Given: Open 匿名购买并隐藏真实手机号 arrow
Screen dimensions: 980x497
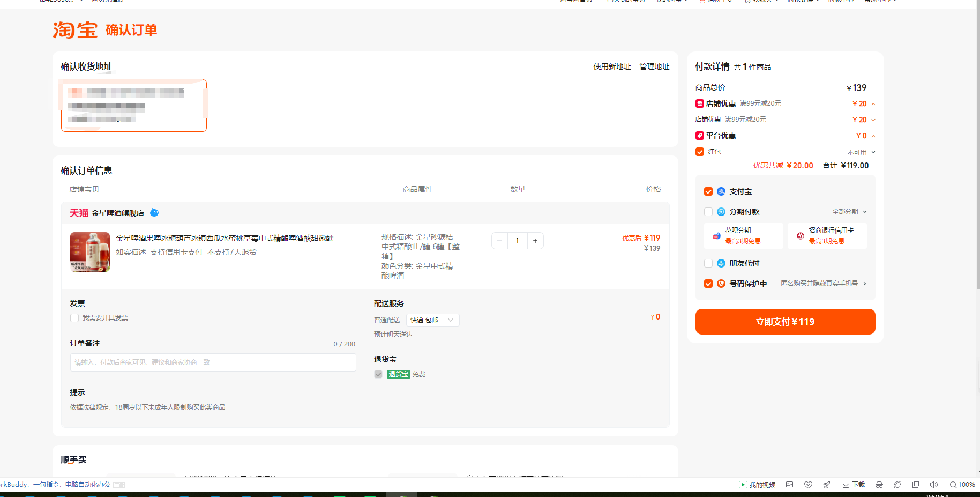Looking at the screenshot, I should click(865, 284).
